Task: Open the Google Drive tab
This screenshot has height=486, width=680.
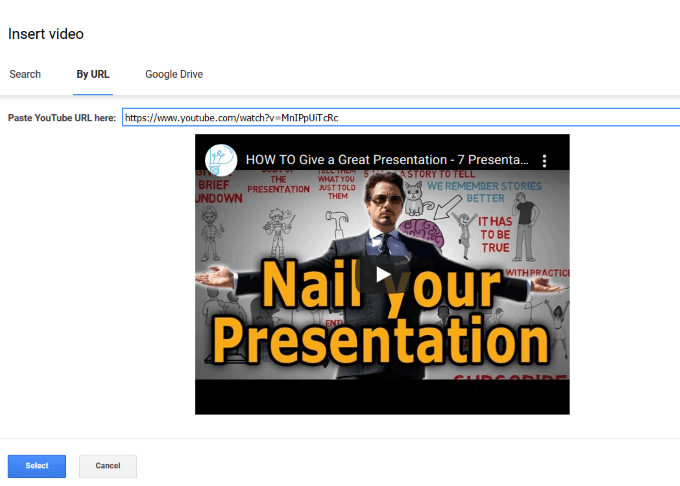Action: pos(174,74)
